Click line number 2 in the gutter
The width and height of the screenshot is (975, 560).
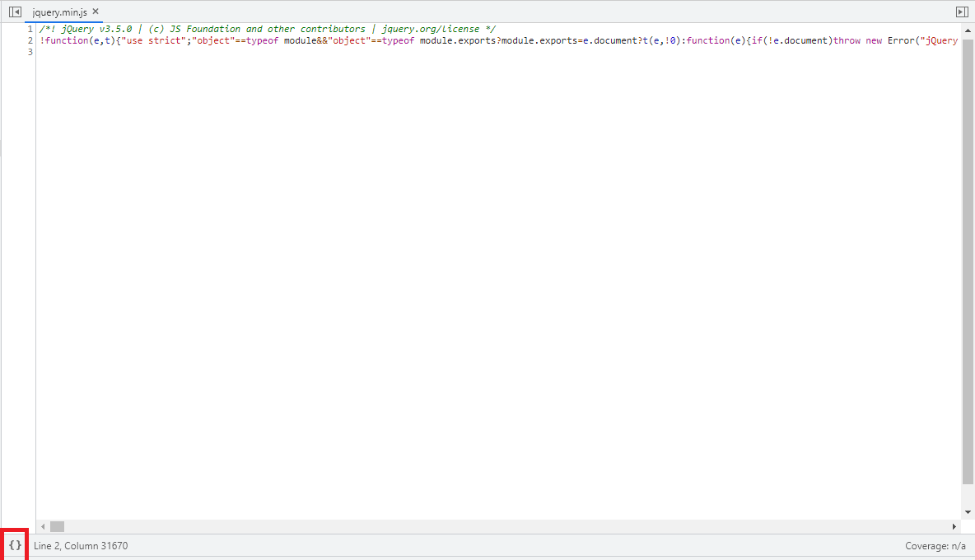[x=30, y=40]
